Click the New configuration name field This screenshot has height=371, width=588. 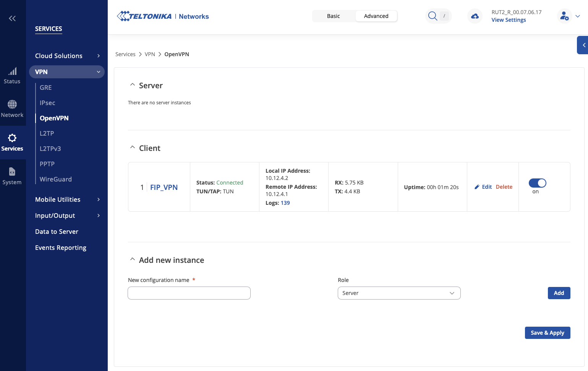click(189, 293)
